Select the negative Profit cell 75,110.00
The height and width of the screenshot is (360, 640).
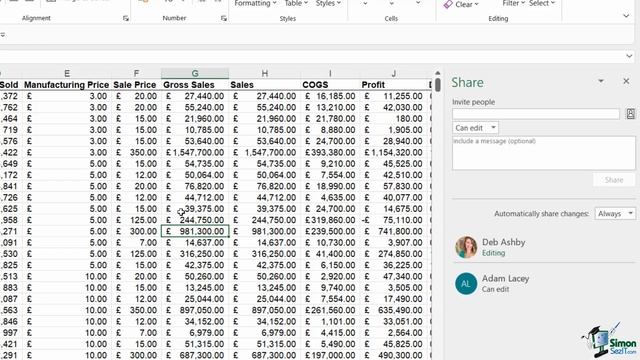coord(394,220)
